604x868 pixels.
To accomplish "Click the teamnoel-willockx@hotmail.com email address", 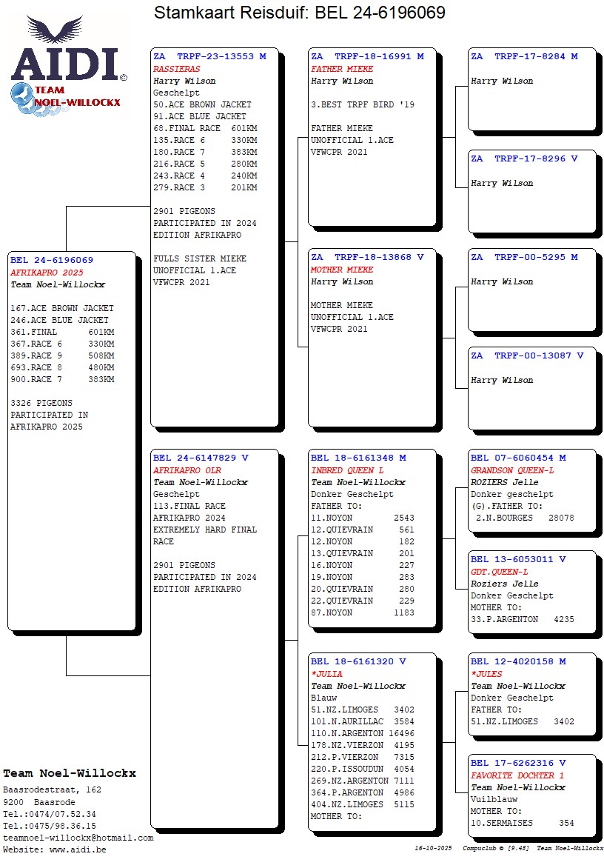I will click(78, 838).
